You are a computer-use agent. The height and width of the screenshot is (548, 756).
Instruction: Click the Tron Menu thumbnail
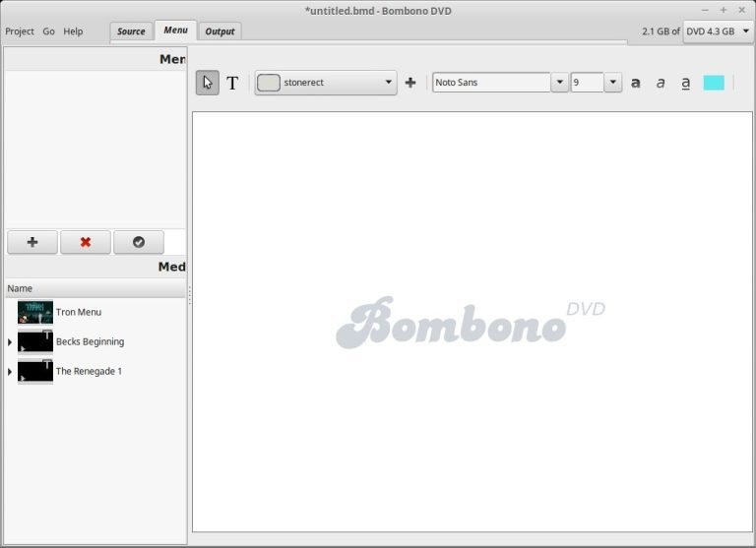click(x=35, y=313)
